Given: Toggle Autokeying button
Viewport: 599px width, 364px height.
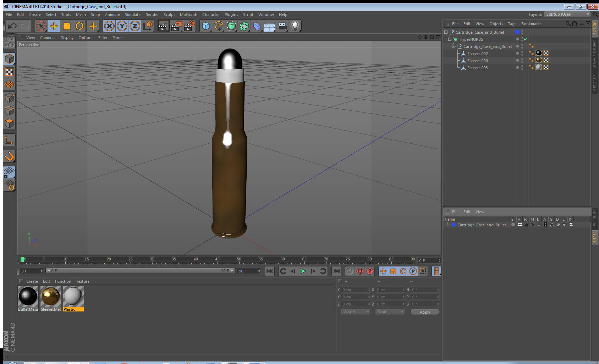Looking at the screenshot, I should [360, 271].
